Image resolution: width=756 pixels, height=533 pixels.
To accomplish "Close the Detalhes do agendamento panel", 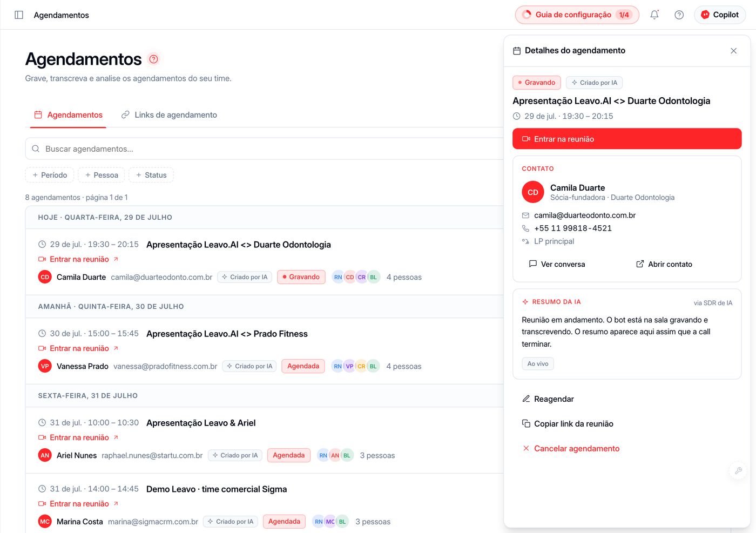I will 733,51.
